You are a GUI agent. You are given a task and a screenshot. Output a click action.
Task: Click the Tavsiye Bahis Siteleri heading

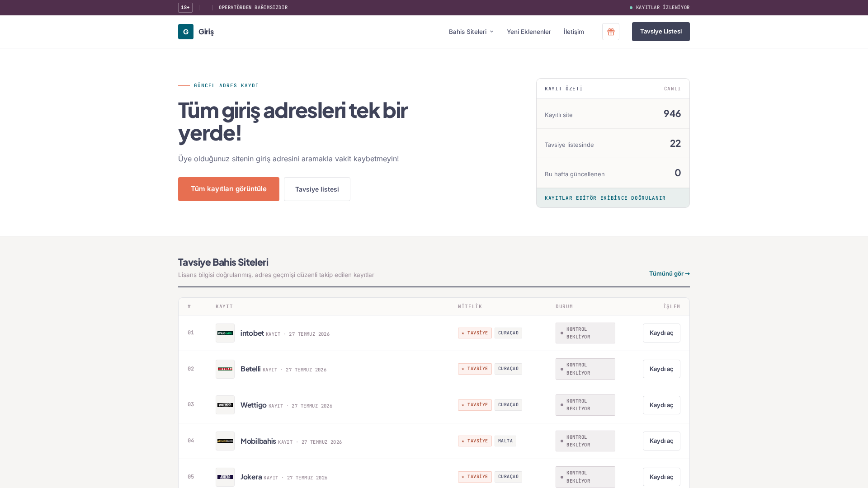tap(223, 262)
